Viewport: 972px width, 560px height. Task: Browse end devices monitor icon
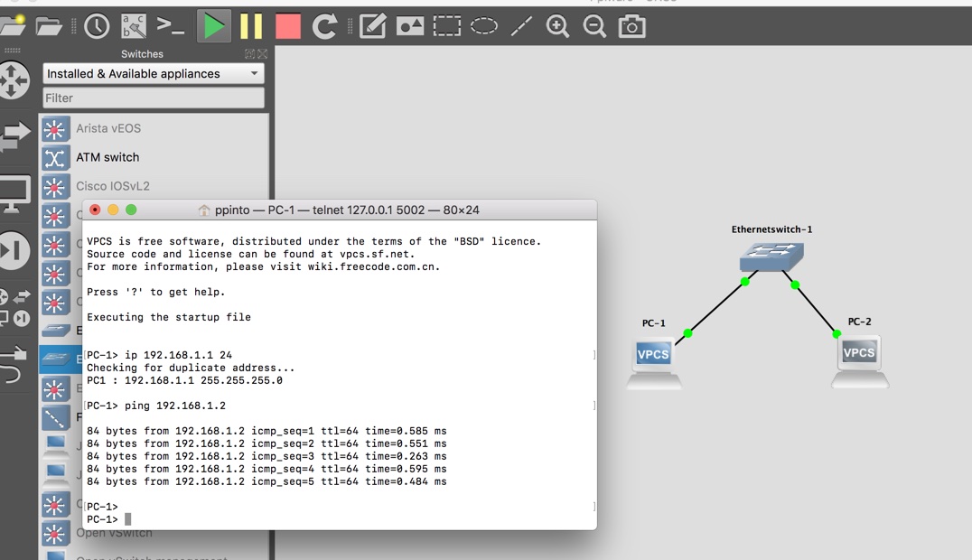click(x=14, y=193)
